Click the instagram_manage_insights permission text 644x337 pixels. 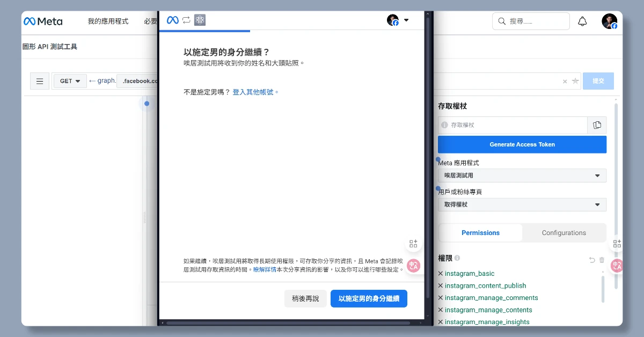coord(487,322)
